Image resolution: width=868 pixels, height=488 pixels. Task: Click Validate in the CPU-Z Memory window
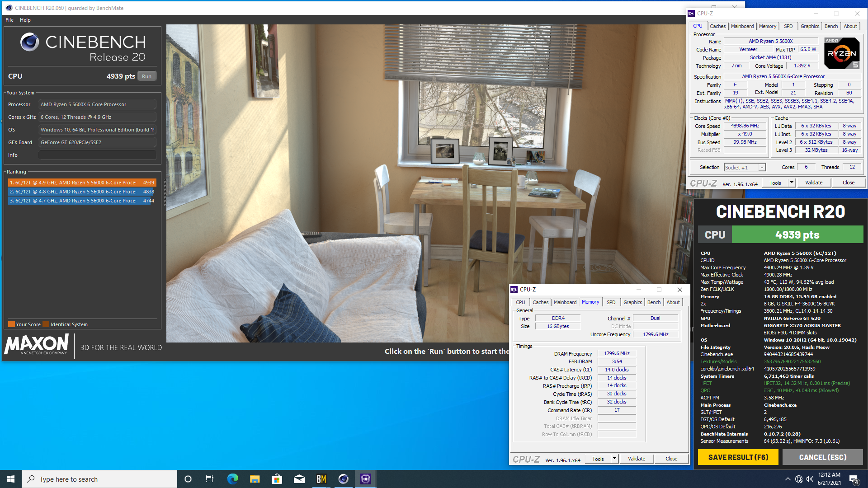click(637, 459)
